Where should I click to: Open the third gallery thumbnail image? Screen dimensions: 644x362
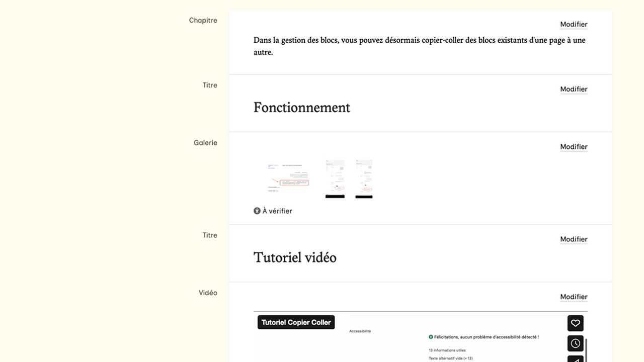tap(364, 179)
